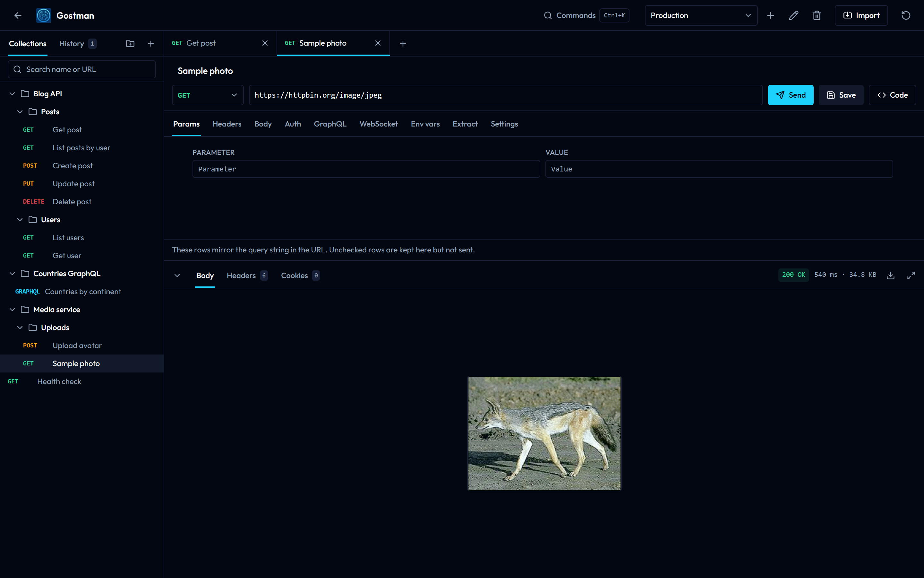Switch to request Headers tab
The width and height of the screenshot is (924, 578).
[x=227, y=124]
